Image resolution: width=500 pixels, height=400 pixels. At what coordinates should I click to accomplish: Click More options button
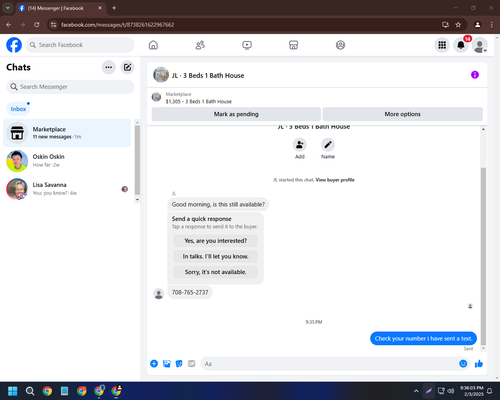pos(402,114)
